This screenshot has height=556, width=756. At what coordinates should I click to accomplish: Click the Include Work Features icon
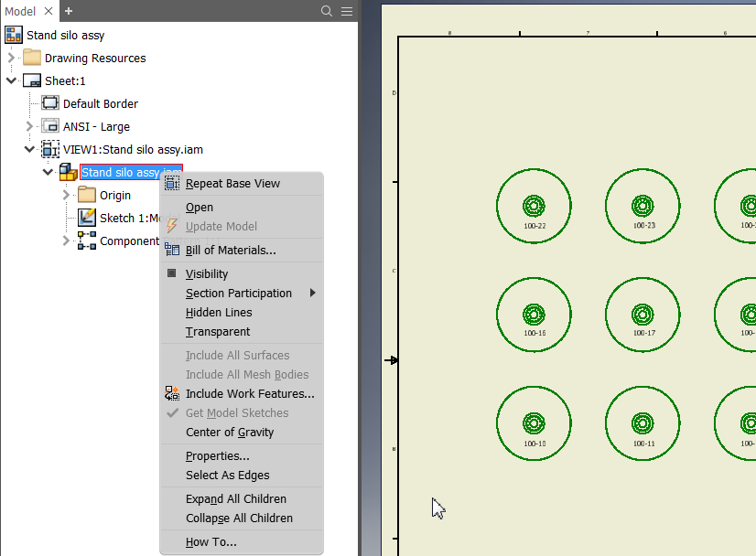[x=170, y=393]
